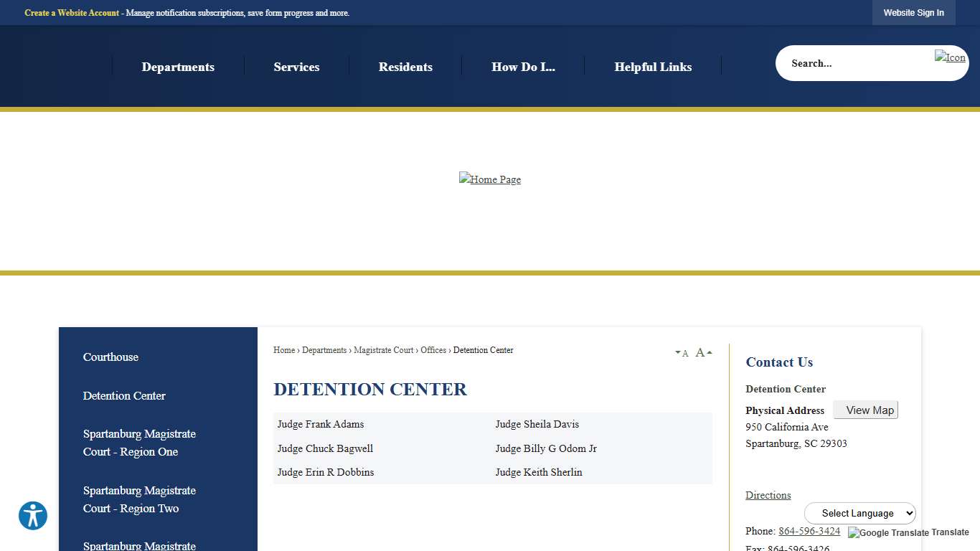Click the Directions link
This screenshot has width=980, height=551.
pyautogui.click(x=768, y=495)
